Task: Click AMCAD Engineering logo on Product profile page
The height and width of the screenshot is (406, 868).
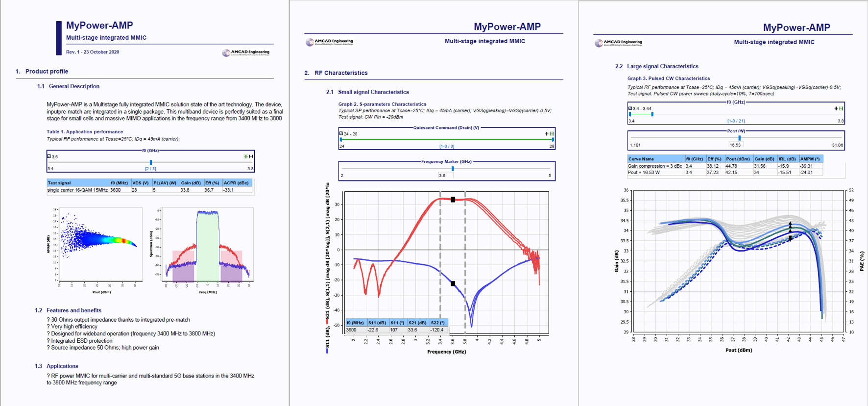Action: 246,52
